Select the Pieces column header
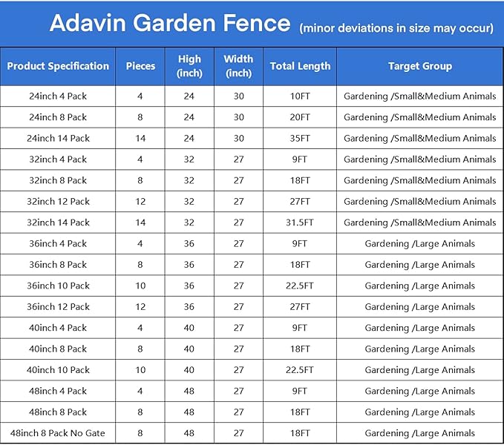504x445 pixels. pos(140,66)
